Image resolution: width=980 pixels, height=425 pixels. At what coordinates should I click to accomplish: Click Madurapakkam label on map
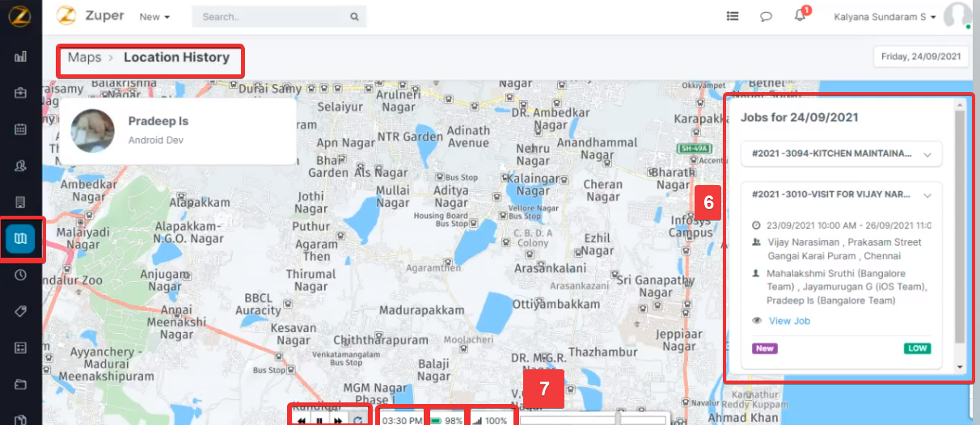[x=421, y=310]
